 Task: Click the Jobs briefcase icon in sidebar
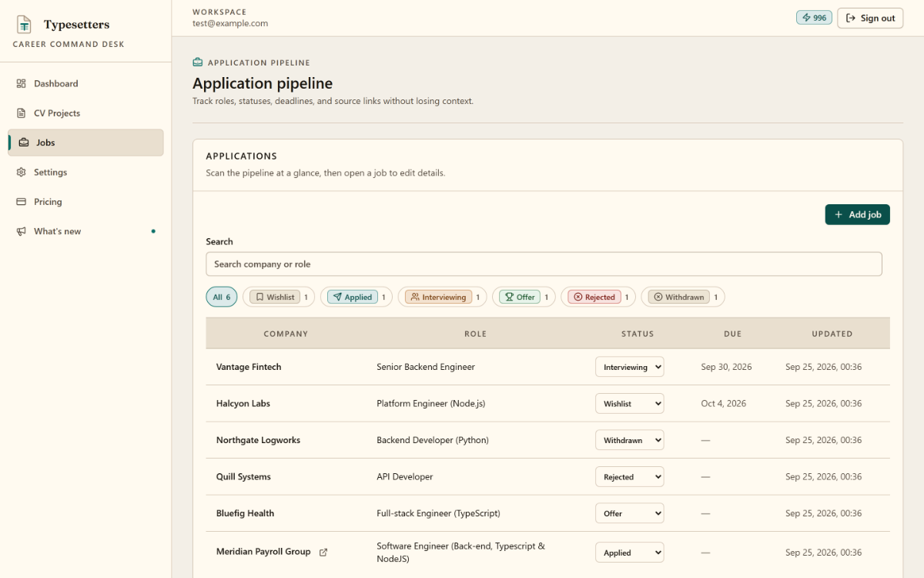point(24,143)
